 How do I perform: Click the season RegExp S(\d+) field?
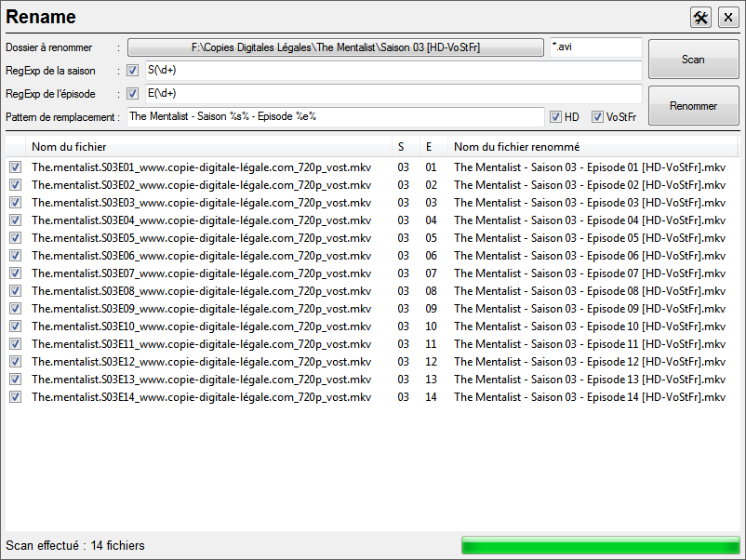(x=391, y=71)
